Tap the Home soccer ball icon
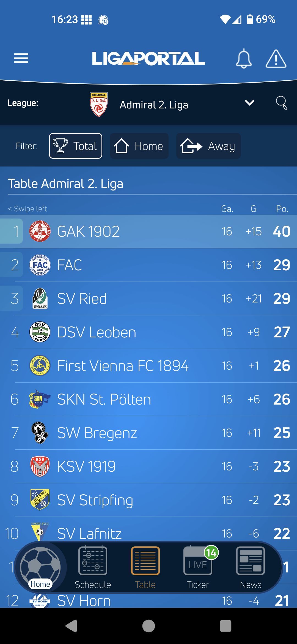The width and height of the screenshot is (297, 644). [x=40, y=567]
